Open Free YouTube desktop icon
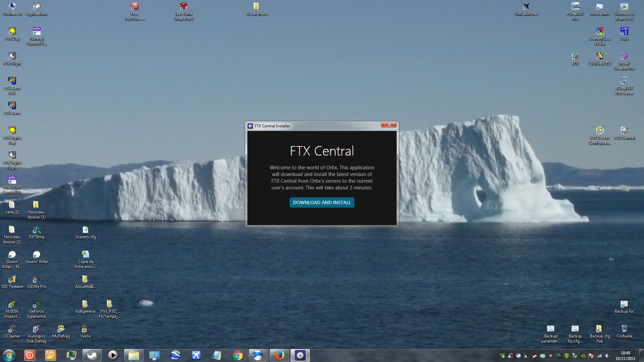644x362 pixels. (x=135, y=11)
